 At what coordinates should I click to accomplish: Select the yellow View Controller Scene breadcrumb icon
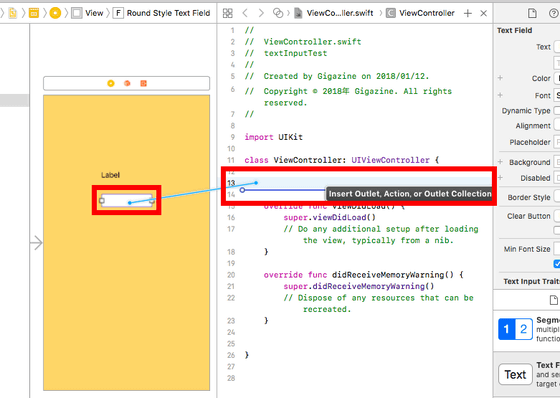55,13
